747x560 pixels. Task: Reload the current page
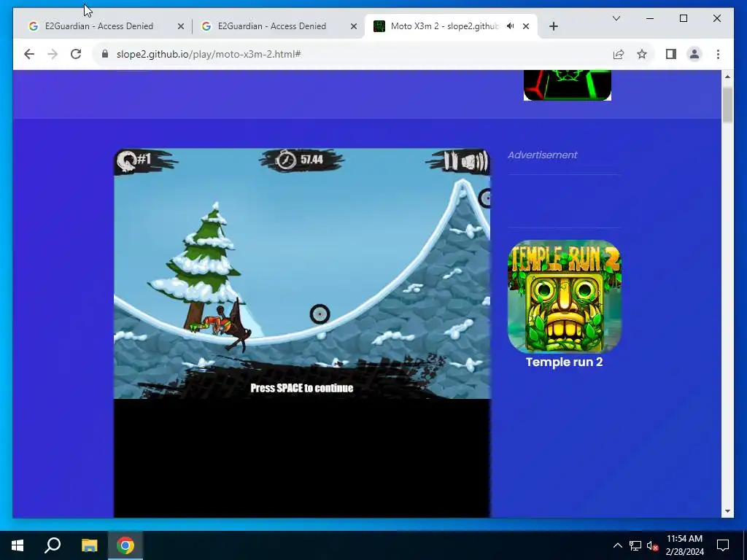pos(76,54)
